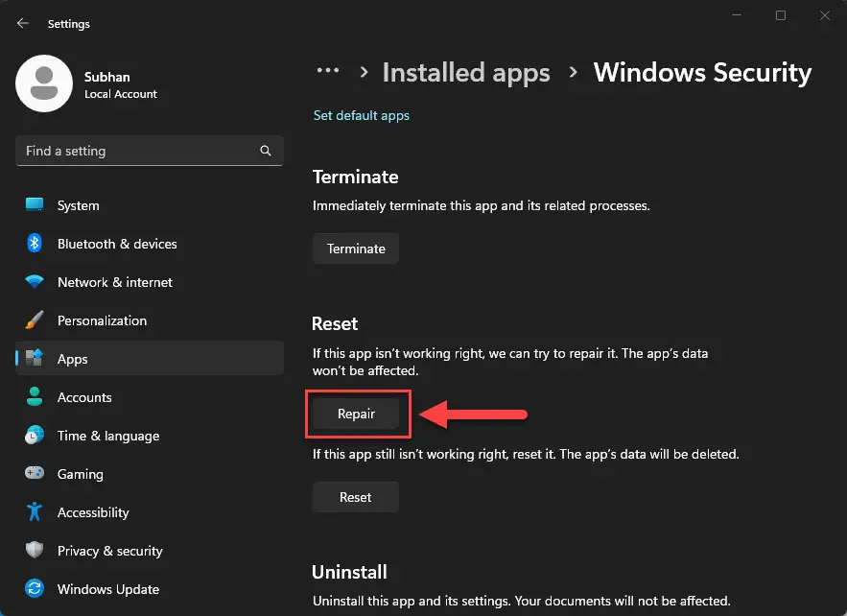
Task: Click the Terminate button
Action: (x=356, y=249)
